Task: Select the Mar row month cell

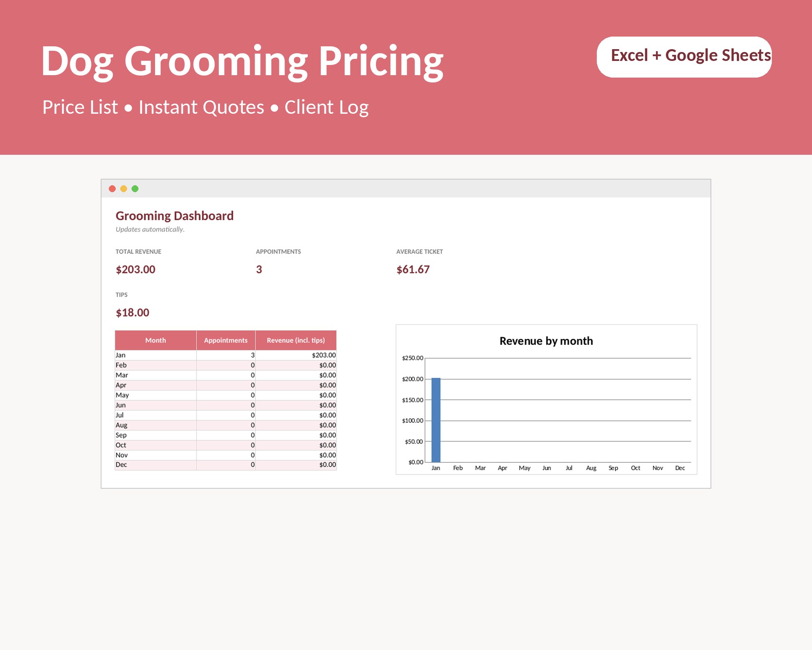Action: pos(156,375)
